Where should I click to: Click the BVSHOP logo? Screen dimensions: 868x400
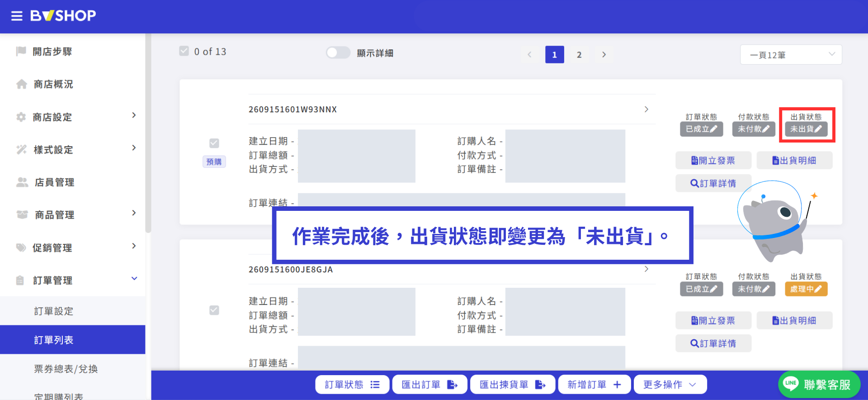tap(63, 16)
